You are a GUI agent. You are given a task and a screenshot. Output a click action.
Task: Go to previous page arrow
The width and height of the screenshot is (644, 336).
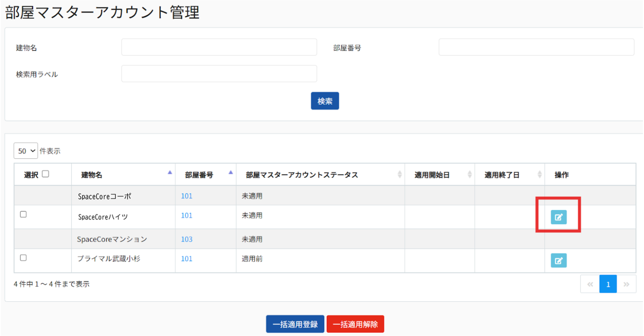590,284
